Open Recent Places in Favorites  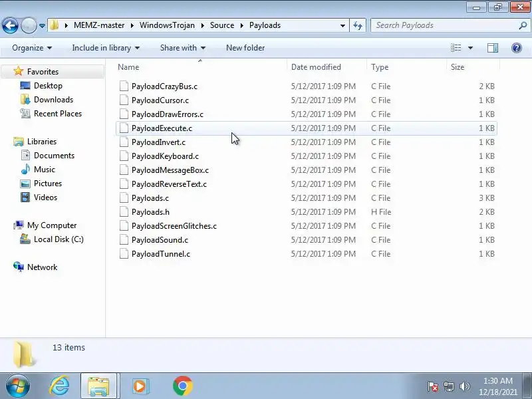tap(58, 113)
